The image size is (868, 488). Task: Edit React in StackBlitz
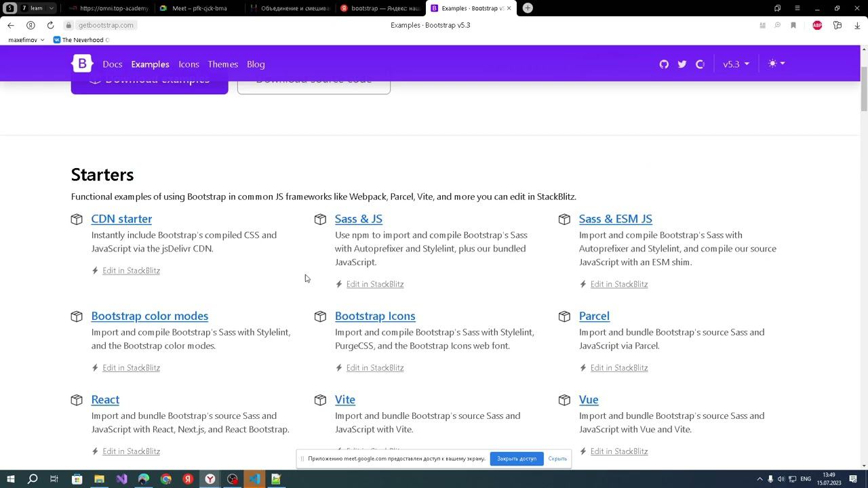point(131,451)
